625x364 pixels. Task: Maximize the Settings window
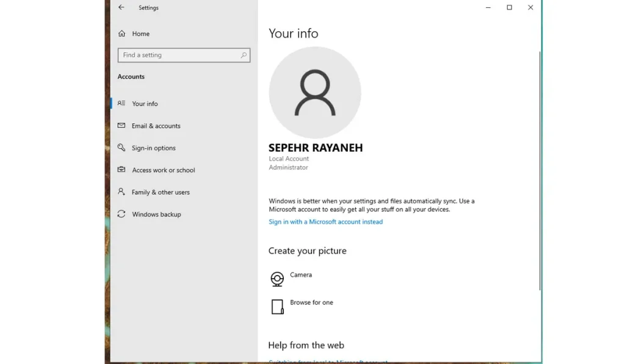509,8
